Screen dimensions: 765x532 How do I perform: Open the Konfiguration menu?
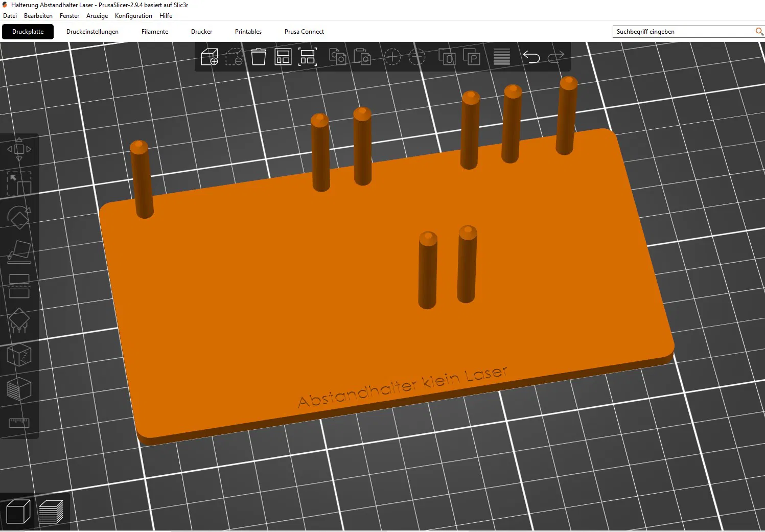tap(133, 16)
